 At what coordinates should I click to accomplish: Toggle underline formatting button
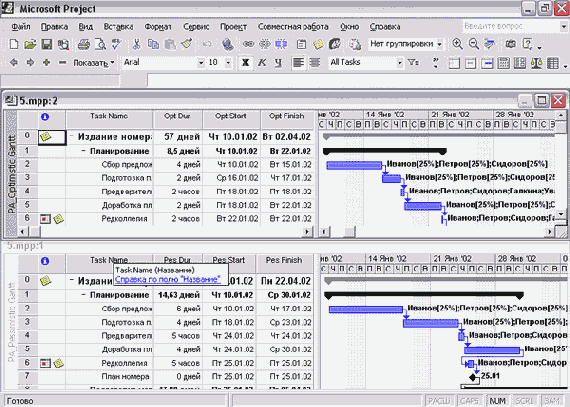point(278,63)
